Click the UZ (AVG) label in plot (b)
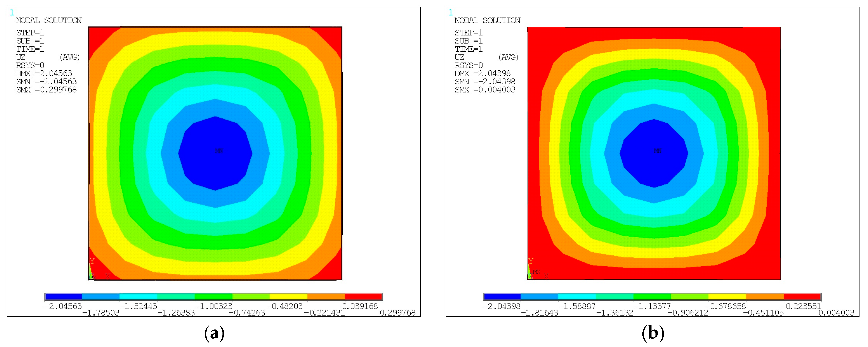The width and height of the screenshot is (868, 347). tap(486, 57)
